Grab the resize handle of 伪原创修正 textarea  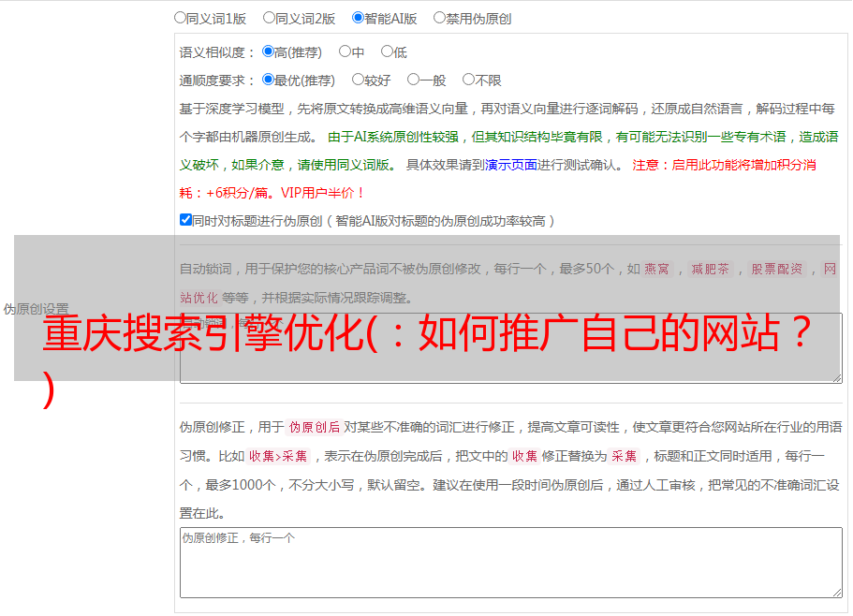837,593
